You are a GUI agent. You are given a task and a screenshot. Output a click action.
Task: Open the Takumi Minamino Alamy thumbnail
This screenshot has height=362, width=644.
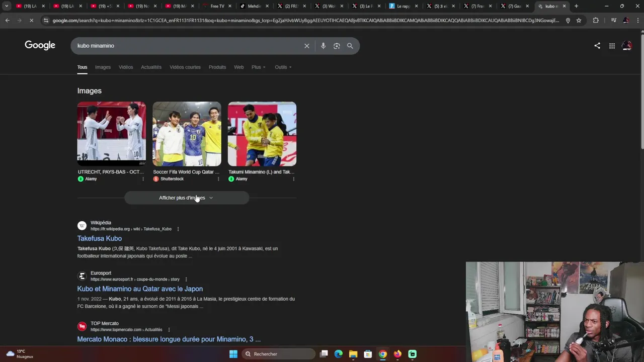coord(262,134)
